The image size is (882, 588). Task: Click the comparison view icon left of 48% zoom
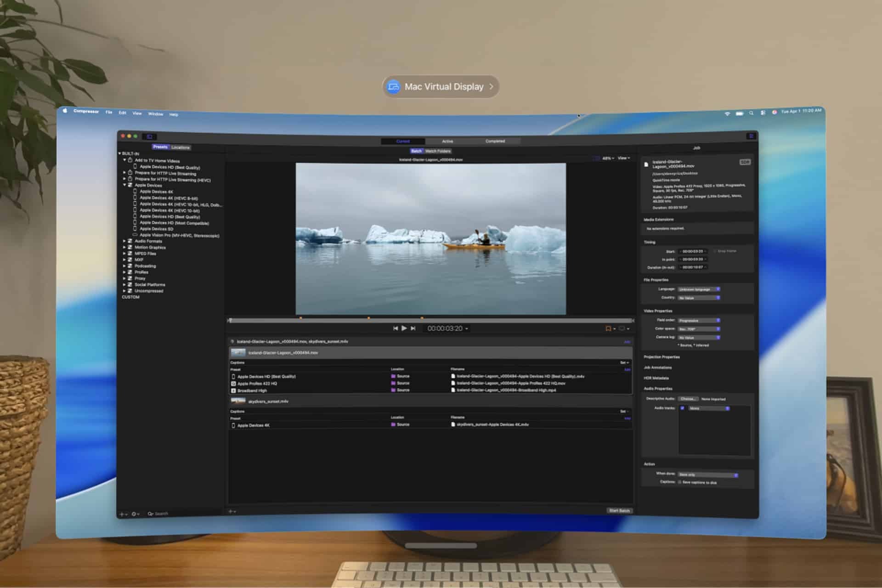pos(596,158)
